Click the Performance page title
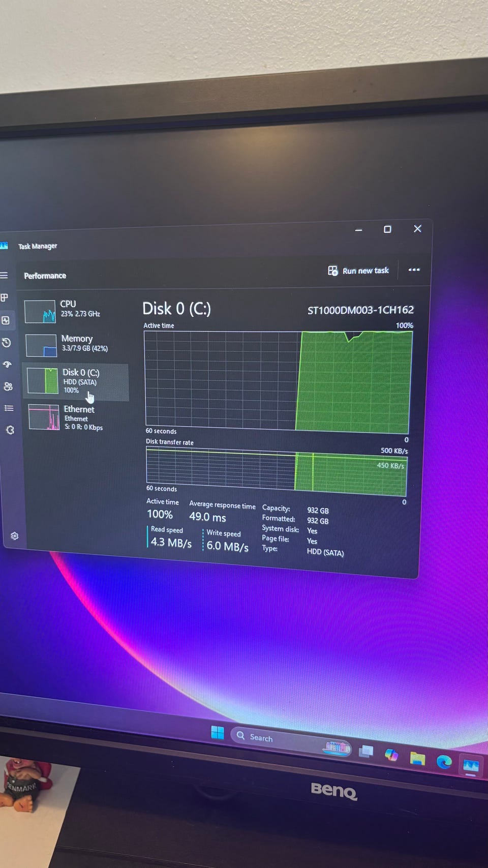 [x=45, y=276]
